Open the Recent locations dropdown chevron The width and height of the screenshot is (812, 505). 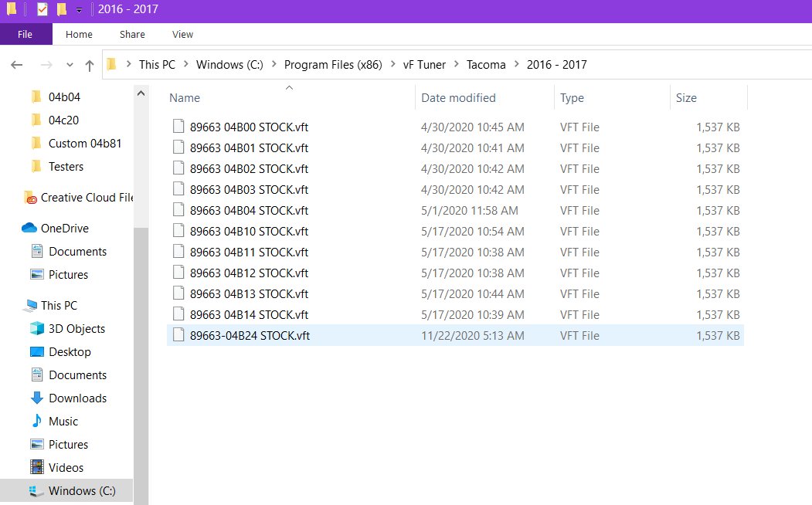(x=70, y=65)
